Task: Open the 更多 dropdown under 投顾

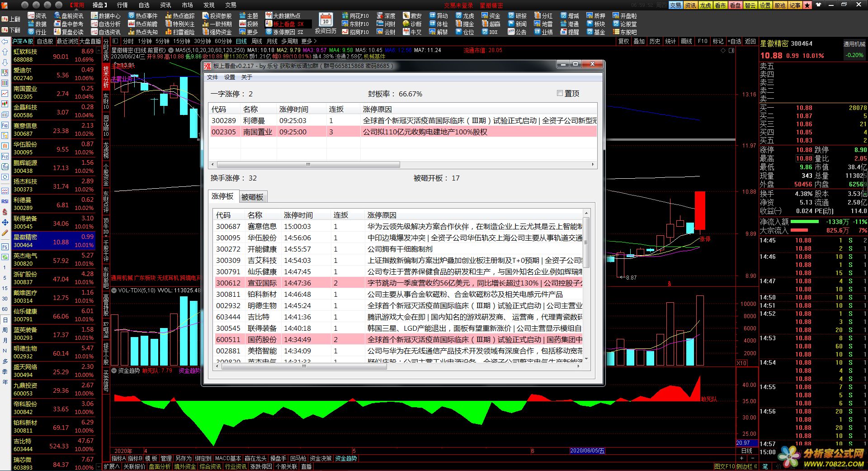Action: (x=249, y=32)
